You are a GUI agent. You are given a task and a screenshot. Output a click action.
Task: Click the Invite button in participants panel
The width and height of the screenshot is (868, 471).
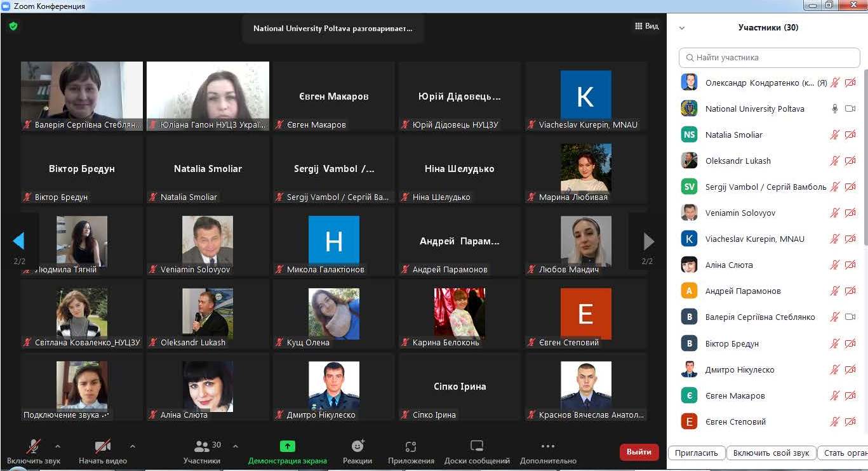point(697,453)
